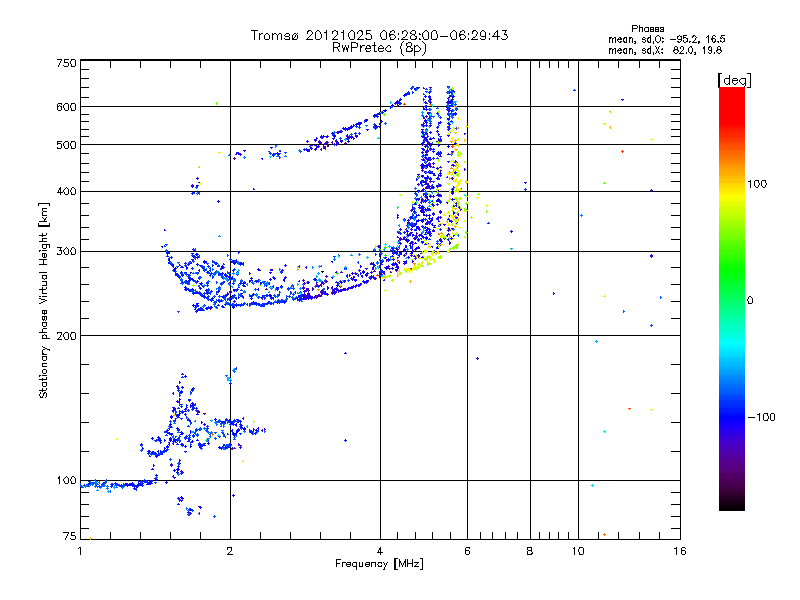This screenshot has width=800, height=600.
Task: Select the mean, sd,X: 82.0, 19.8 line
Action: pyautogui.click(x=665, y=50)
